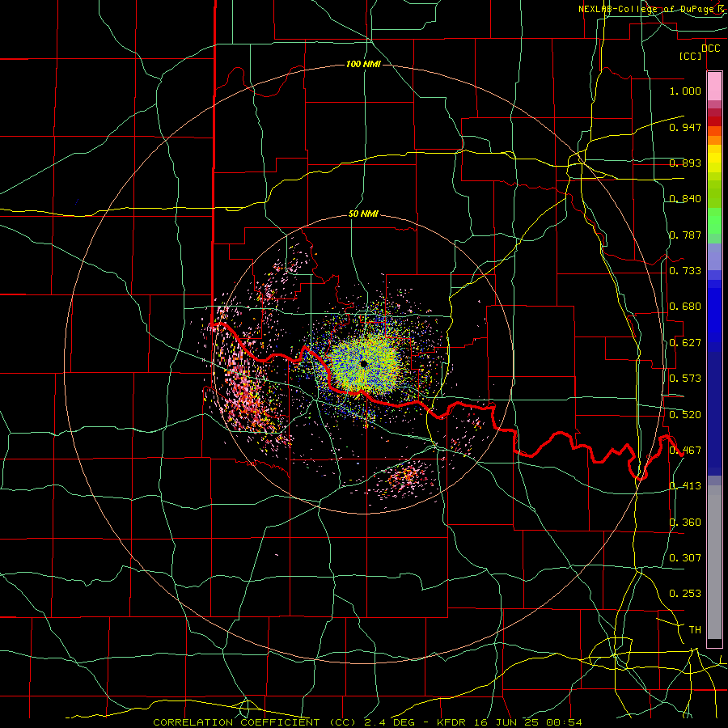728x728 pixels.
Task: Click the 0.893 legend value
Action: coord(685,163)
